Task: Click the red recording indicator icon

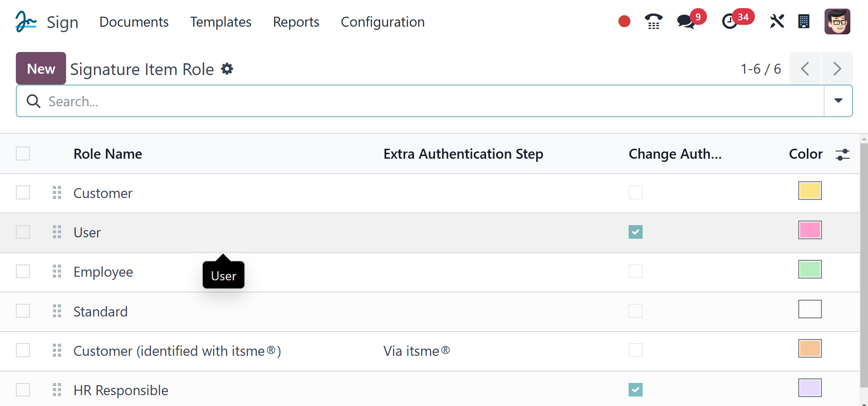Action: (624, 21)
